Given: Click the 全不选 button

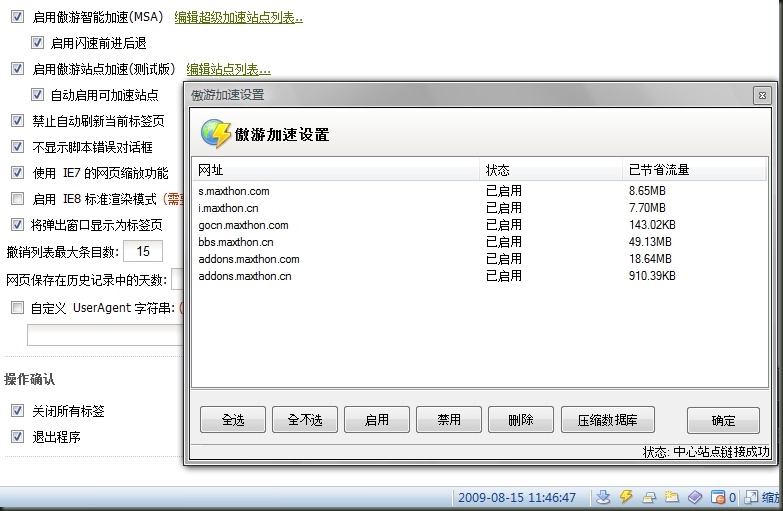Looking at the screenshot, I should point(305,420).
